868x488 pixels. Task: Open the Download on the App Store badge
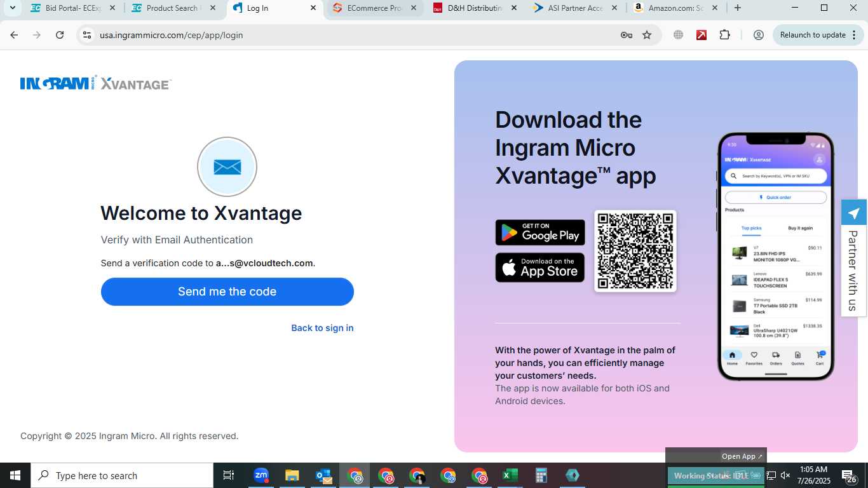(540, 268)
